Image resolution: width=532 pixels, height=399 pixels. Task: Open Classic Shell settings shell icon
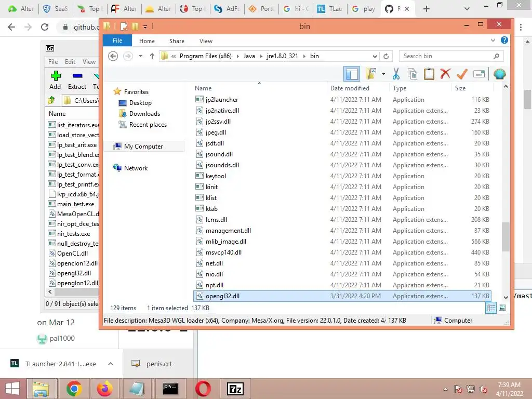(x=499, y=74)
